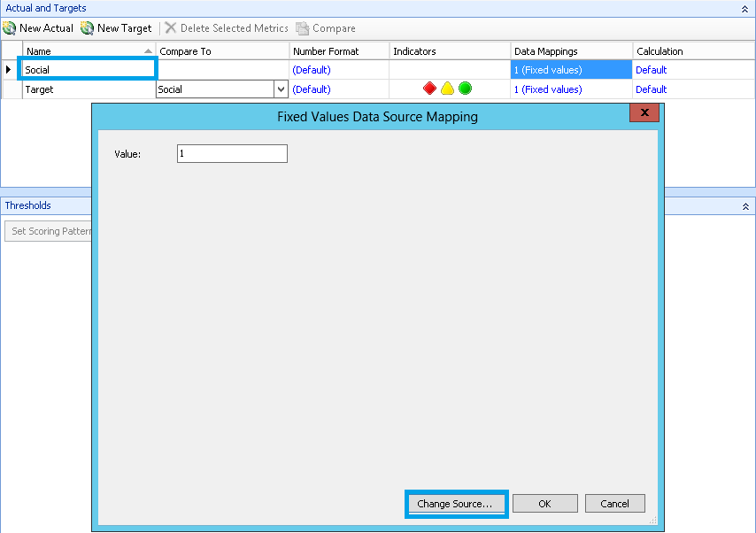Click inside the Value input field
This screenshot has width=756, height=533.
[231, 153]
